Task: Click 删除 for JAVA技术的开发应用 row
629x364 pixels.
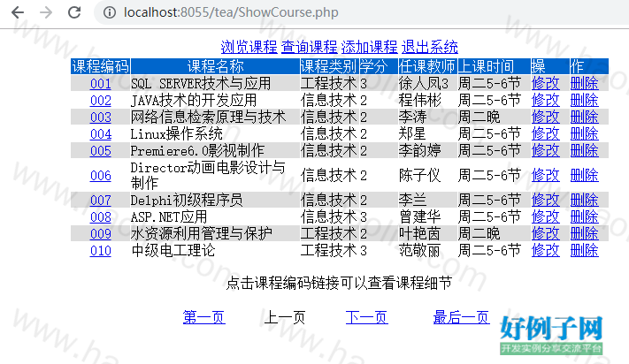Action: [584, 101]
